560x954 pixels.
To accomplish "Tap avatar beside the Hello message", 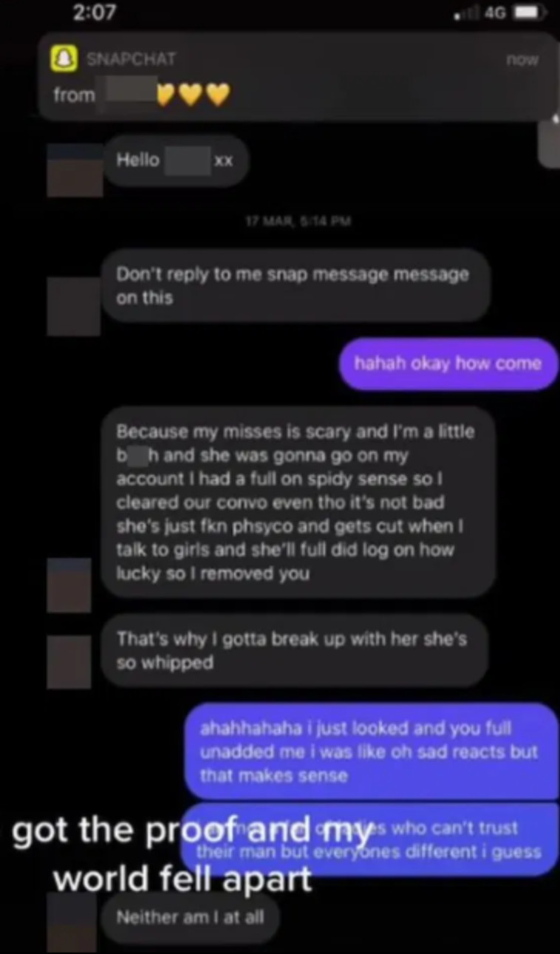I will coord(75,170).
